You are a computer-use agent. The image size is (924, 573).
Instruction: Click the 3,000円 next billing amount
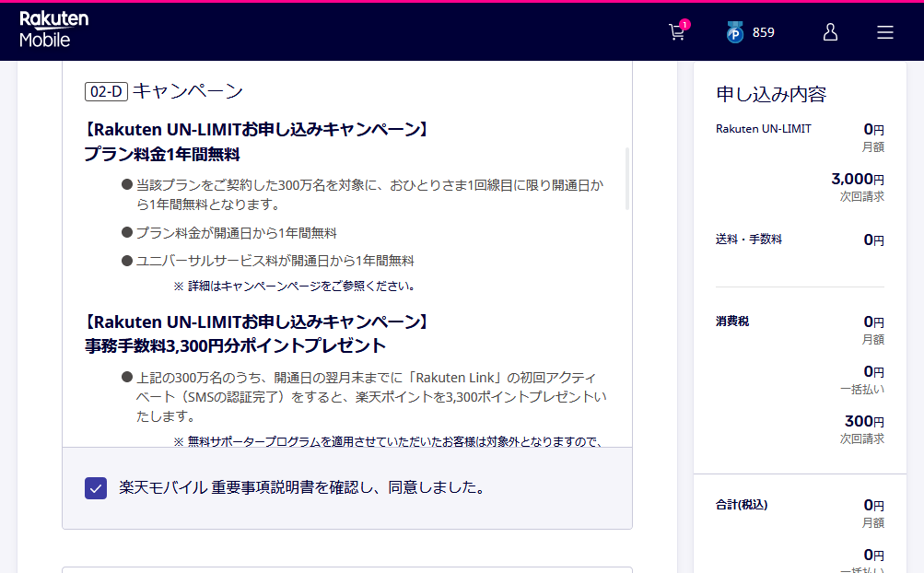pyautogui.click(x=858, y=179)
